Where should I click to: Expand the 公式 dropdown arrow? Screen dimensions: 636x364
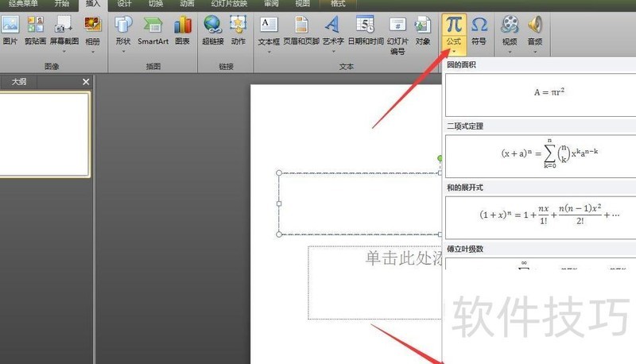(454, 52)
